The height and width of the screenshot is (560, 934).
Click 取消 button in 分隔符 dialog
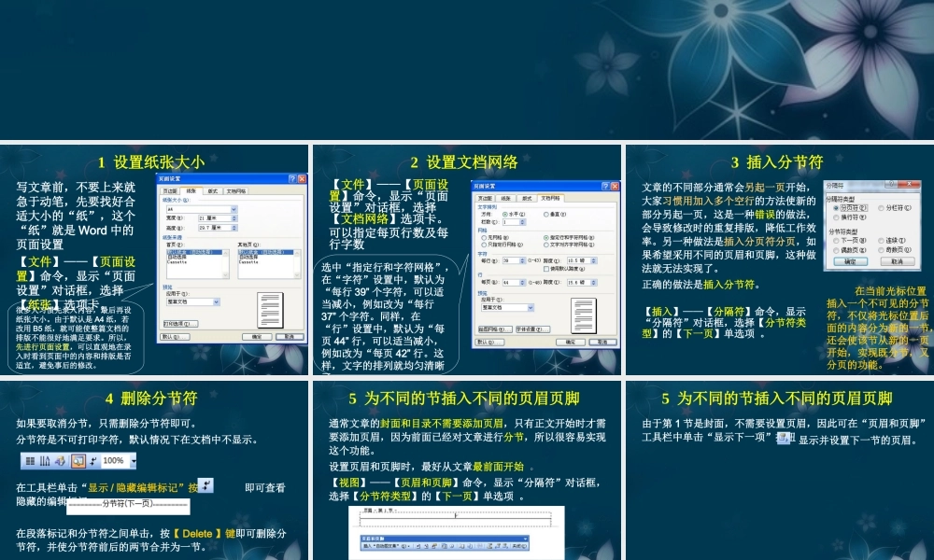(898, 261)
